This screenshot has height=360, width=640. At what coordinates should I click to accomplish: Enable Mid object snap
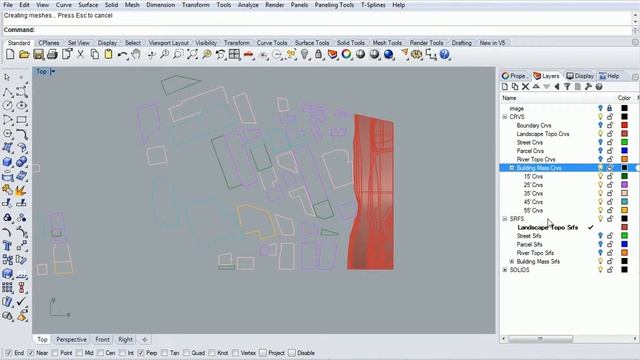coord(80,353)
